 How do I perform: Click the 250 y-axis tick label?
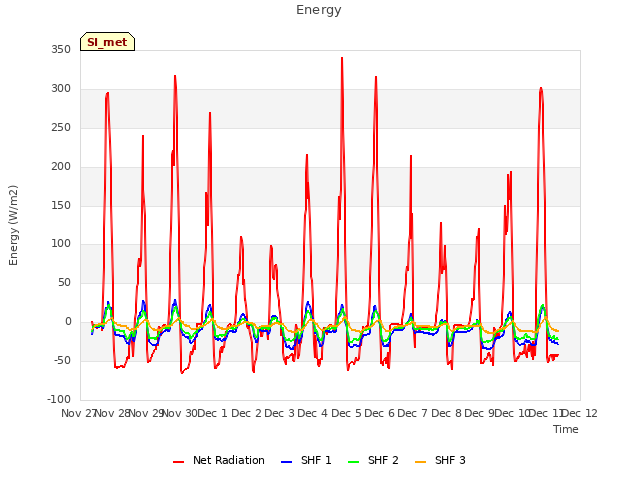point(61,128)
